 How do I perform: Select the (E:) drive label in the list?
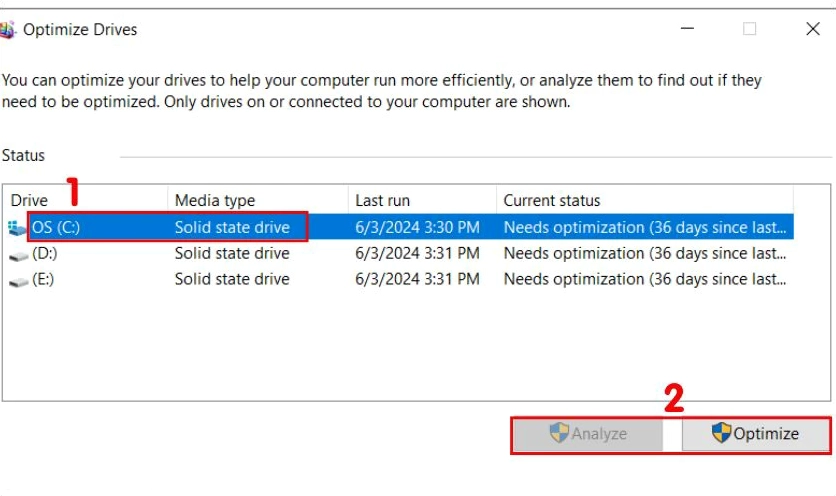43,280
